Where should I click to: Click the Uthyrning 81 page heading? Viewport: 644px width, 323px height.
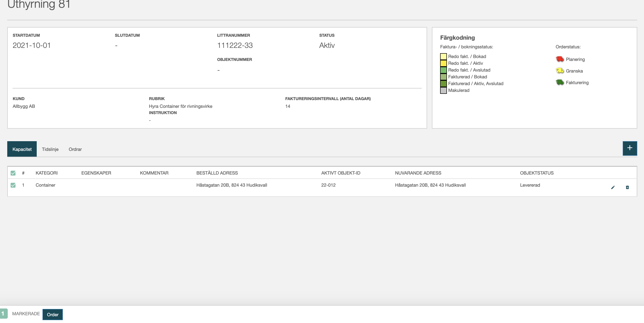[x=39, y=4]
